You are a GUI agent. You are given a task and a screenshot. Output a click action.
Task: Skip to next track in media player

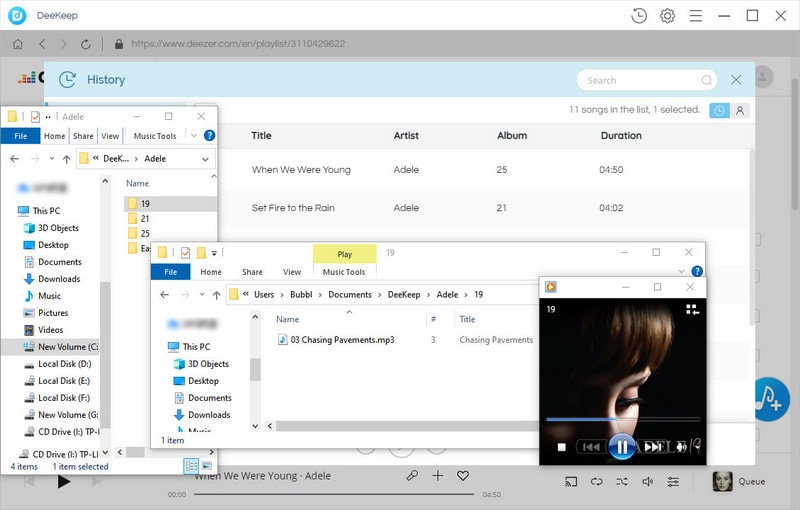[653, 447]
